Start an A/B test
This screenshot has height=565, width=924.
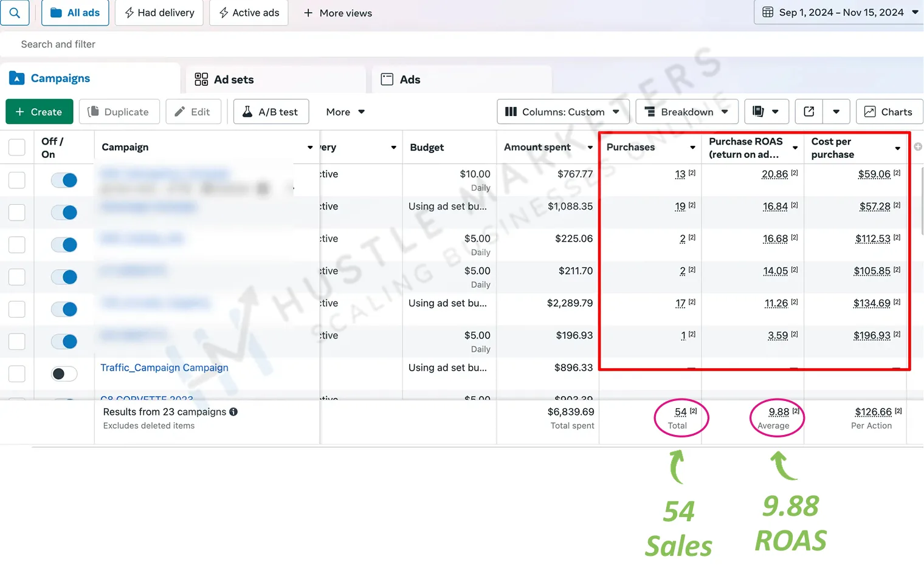[x=271, y=112]
